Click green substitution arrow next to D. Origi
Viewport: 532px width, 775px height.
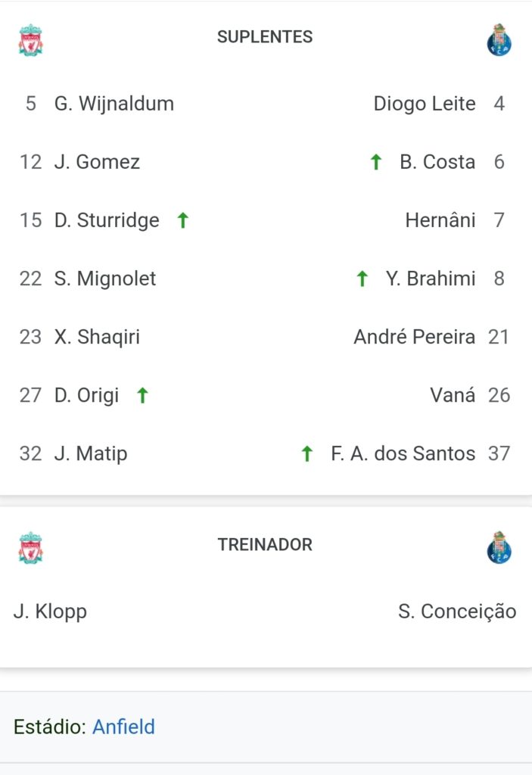[142, 395]
